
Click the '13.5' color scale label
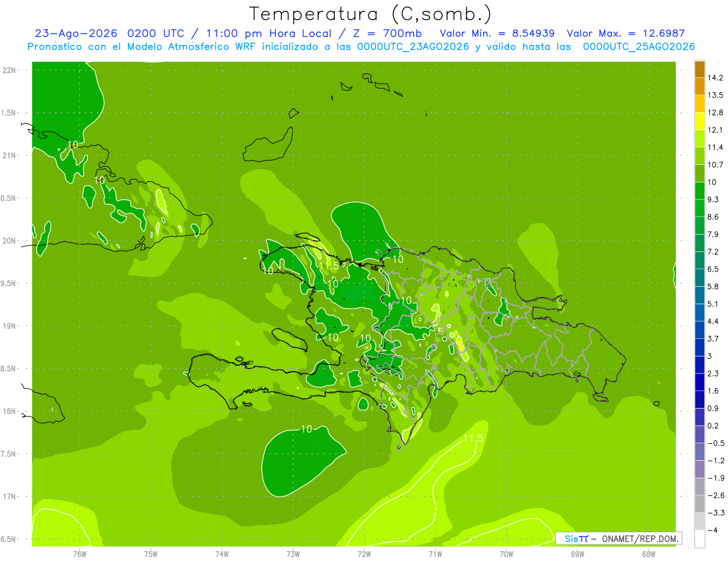(716, 95)
